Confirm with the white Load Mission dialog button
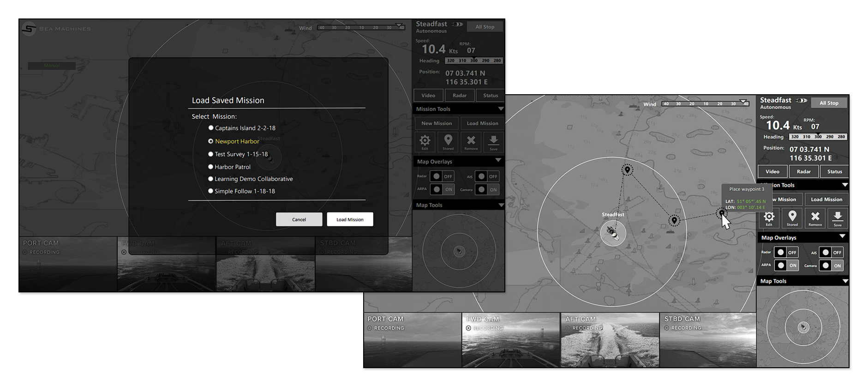868x388 pixels. pos(350,219)
